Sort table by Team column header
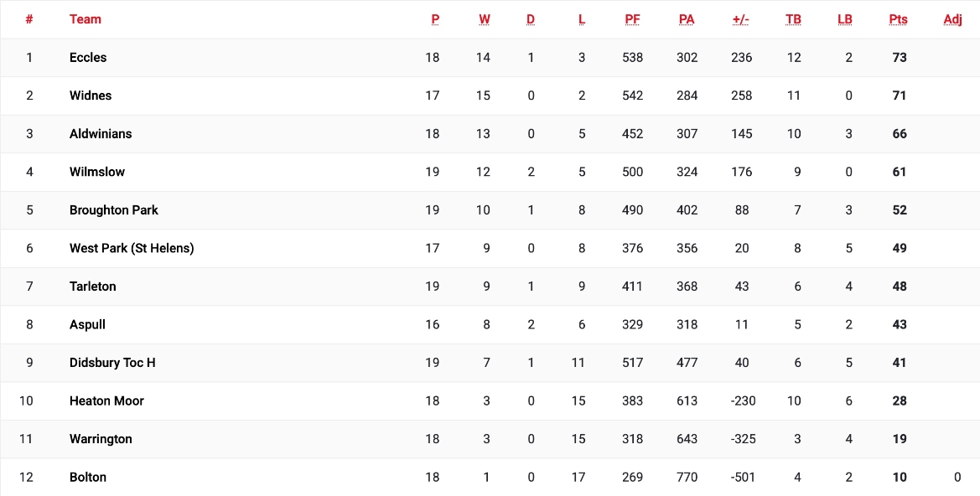 [x=86, y=19]
